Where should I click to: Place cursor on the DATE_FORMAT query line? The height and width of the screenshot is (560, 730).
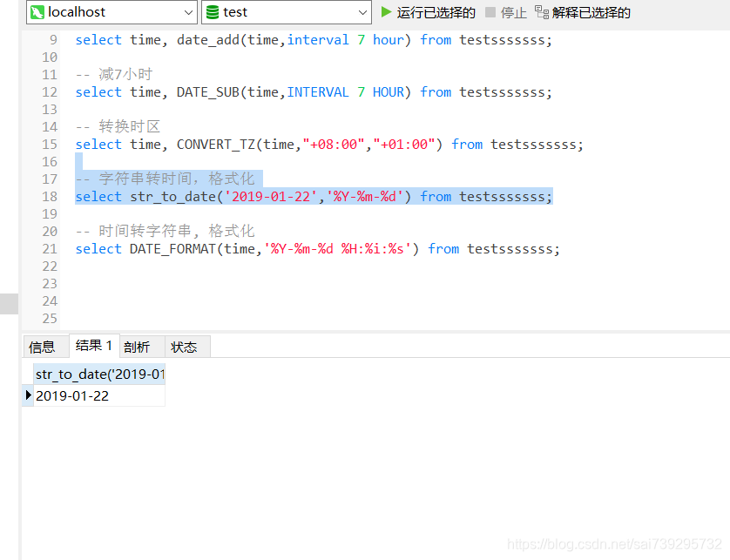point(305,248)
